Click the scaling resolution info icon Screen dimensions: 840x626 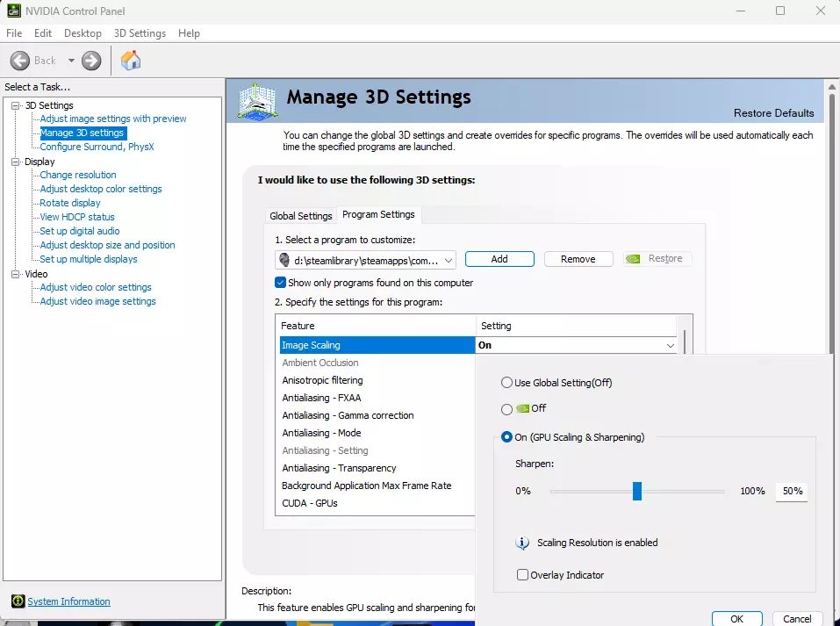tap(522, 543)
